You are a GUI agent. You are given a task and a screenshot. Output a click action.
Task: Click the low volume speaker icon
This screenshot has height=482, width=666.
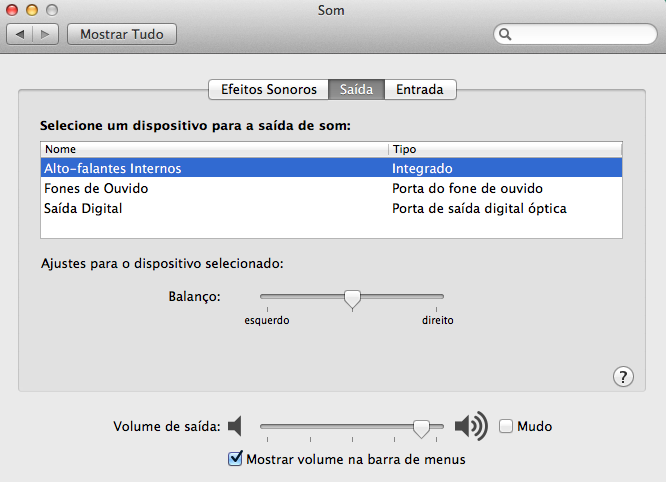coord(235,427)
